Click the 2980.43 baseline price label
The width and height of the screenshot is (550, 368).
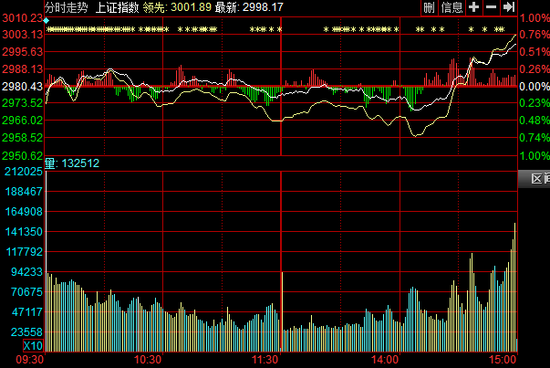click(22, 86)
